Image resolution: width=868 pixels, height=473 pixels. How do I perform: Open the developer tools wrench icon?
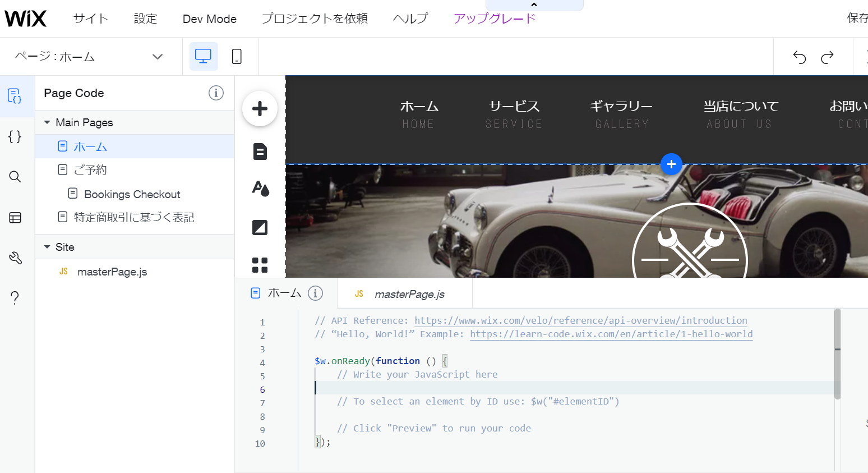point(15,258)
